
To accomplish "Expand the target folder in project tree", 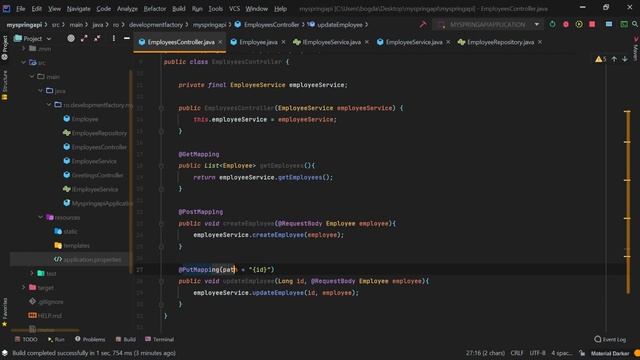I will pos(23,287).
